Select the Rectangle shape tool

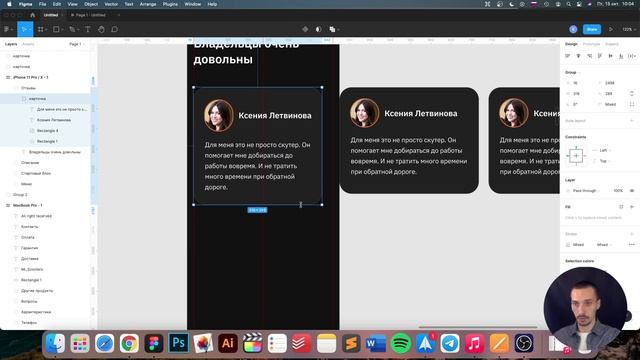point(56,29)
